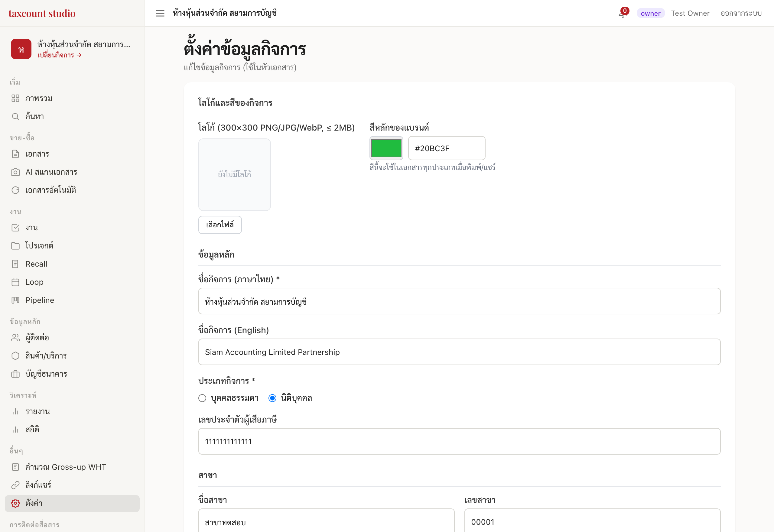Screen dimensions: 774x532
Task: Click the โปรเจกต์ folder icon
Action: [15, 246]
